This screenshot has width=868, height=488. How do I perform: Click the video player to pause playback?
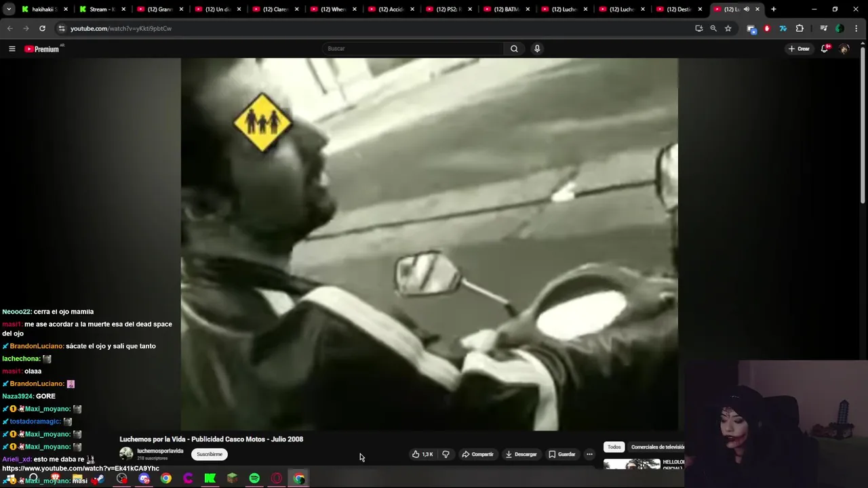429,244
